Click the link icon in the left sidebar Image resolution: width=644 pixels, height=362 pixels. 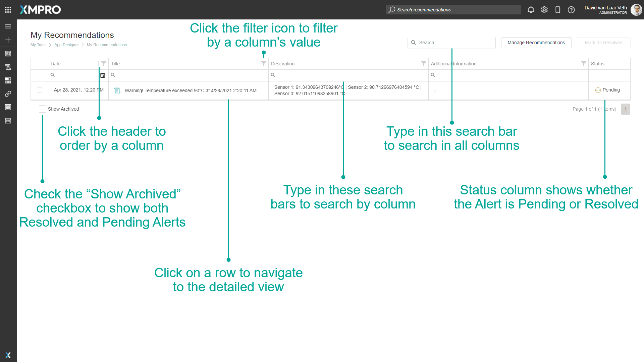click(x=8, y=94)
